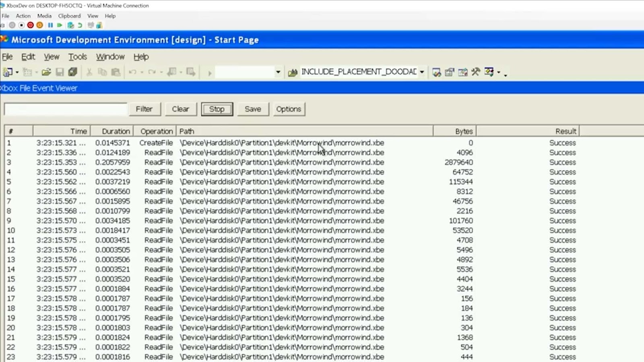This screenshot has width=644, height=362.
Task: Click the Filter button
Action: click(x=144, y=109)
